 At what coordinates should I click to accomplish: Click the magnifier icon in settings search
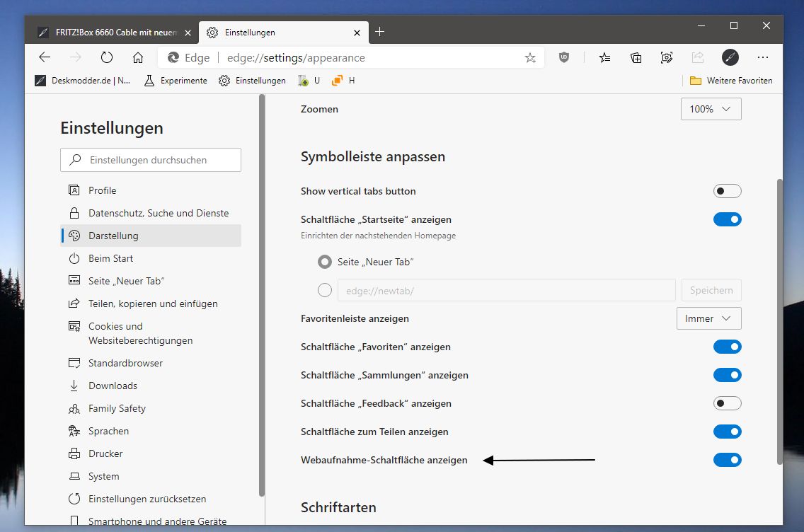pos(75,159)
